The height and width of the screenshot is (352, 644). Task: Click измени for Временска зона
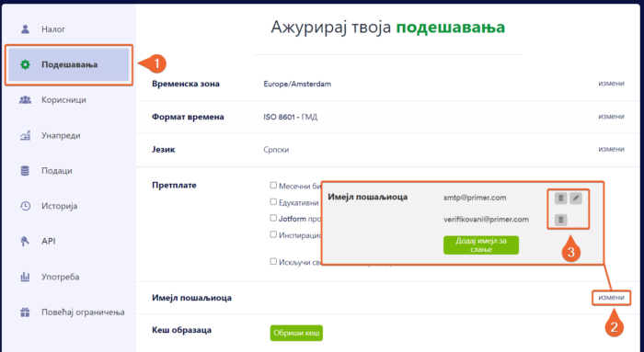click(611, 84)
